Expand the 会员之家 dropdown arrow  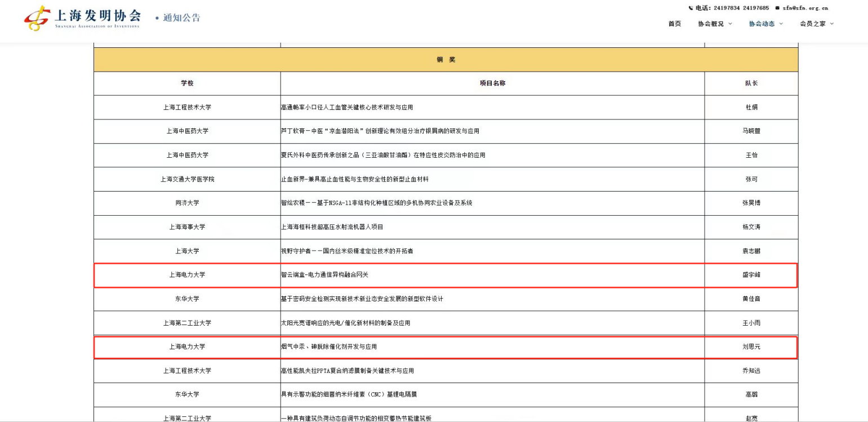point(832,24)
